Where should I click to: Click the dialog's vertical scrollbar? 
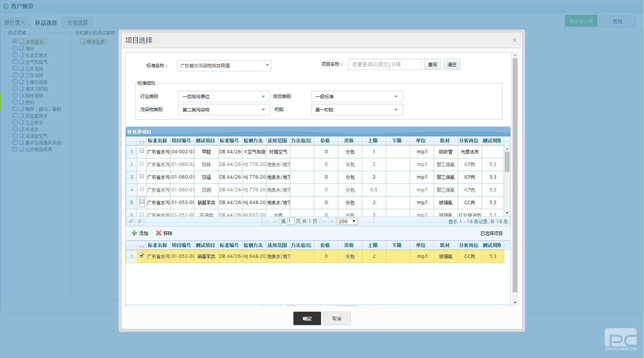[x=515, y=176]
